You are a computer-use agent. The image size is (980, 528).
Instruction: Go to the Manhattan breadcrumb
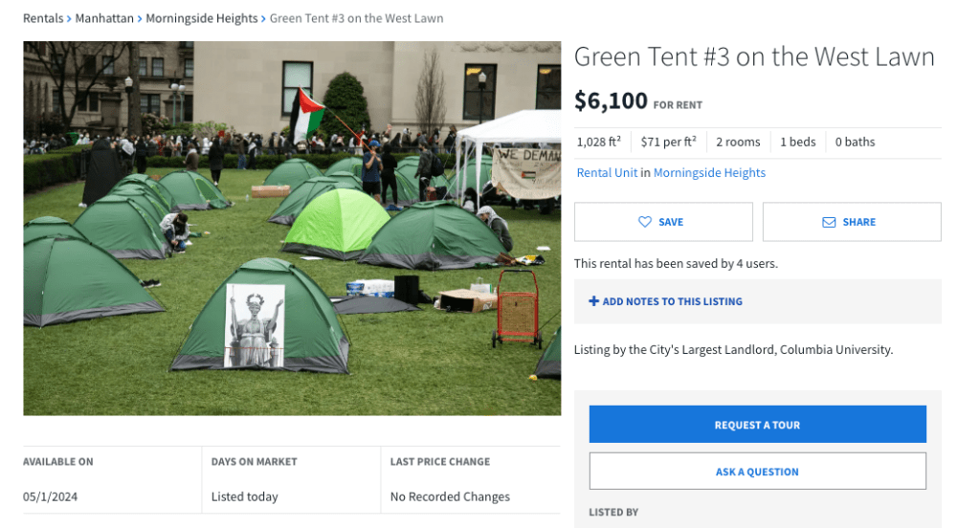[x=104, y=18]
